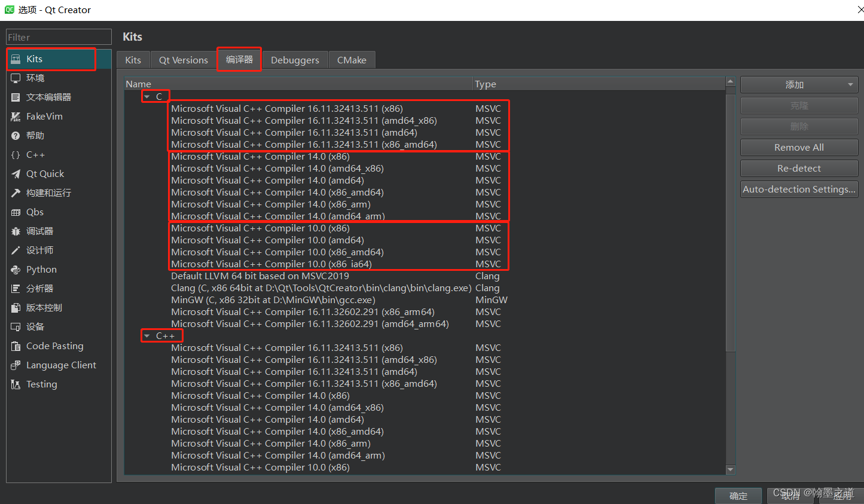864x504 pixels.
Task: Open Auto-detection Settings
Action: 799,189
